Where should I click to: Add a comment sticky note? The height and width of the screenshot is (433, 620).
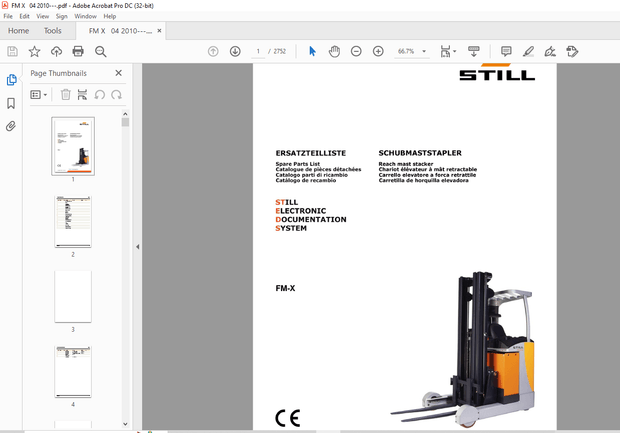pos(506,51)
